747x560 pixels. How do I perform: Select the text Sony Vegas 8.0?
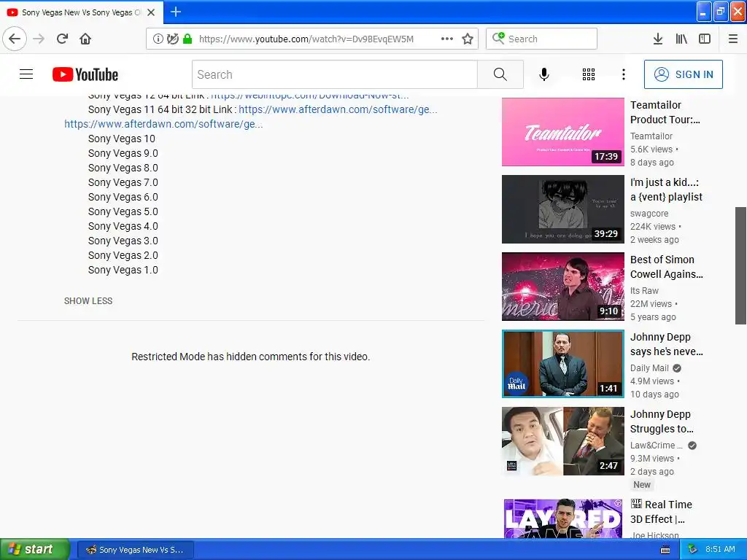(123, 168)
